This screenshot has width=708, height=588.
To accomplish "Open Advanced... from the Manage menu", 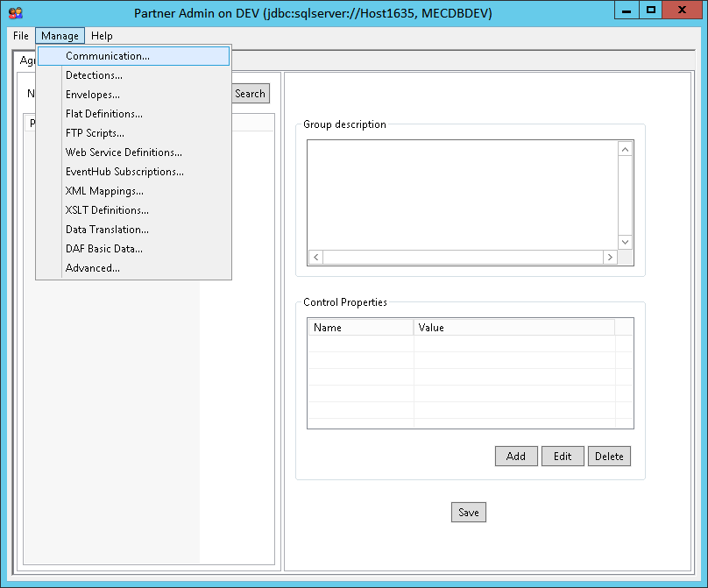I will pyautogui.click(x=93, y=268).
